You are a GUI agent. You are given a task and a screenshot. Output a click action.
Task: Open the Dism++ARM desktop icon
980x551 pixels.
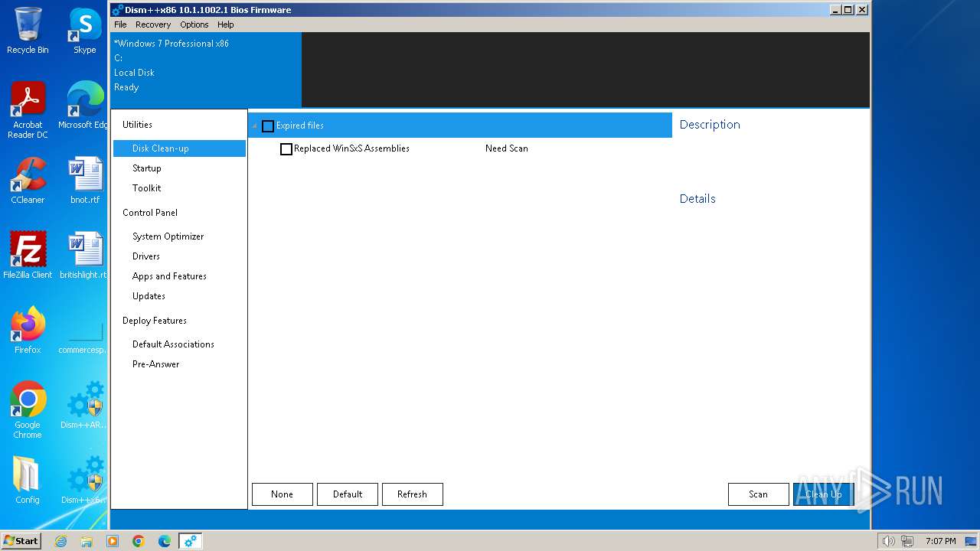point(84,406)
